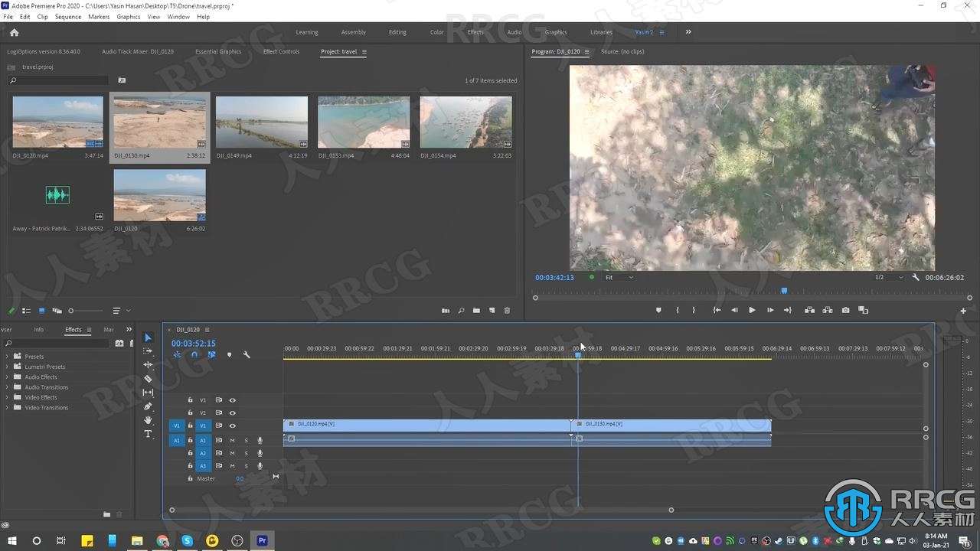980x551 pixels.
Task: Toggle lock on track V3
Action: [191, 399]
